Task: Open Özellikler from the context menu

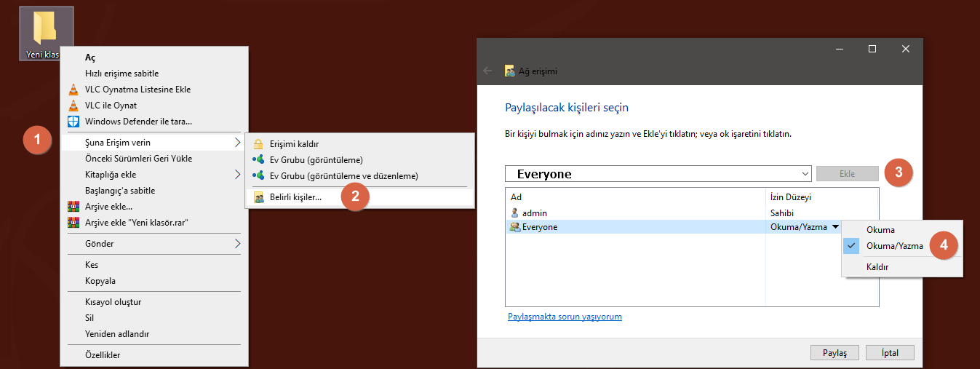Action: pyautogui.click(x=155, y=355)
